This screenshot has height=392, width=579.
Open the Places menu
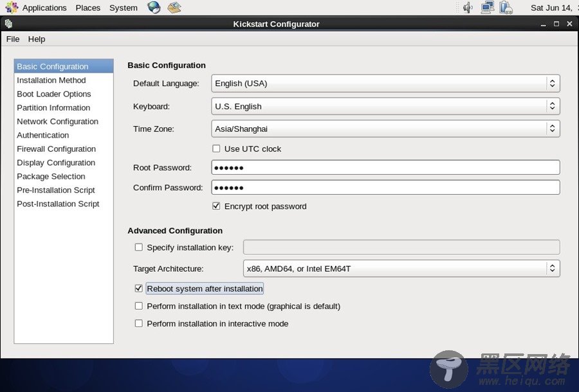pos(88,8)
